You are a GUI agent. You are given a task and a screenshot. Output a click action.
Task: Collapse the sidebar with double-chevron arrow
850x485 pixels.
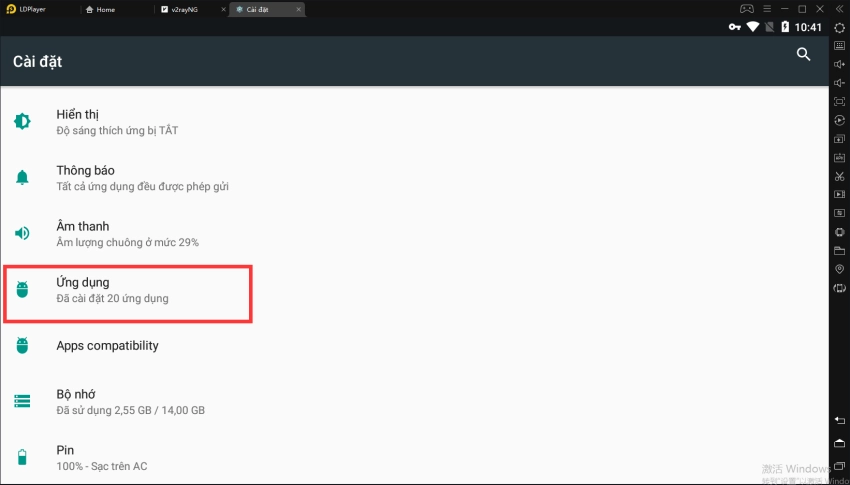(x=839, y=9)
